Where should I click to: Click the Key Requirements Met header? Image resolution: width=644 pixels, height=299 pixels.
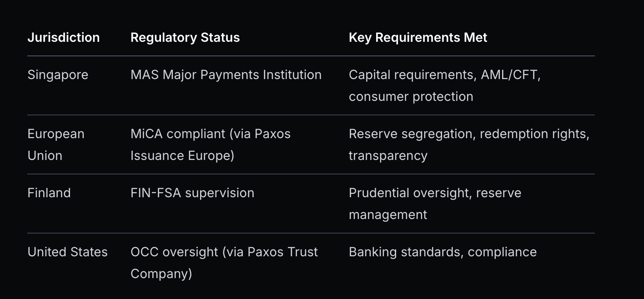(418, 37)
